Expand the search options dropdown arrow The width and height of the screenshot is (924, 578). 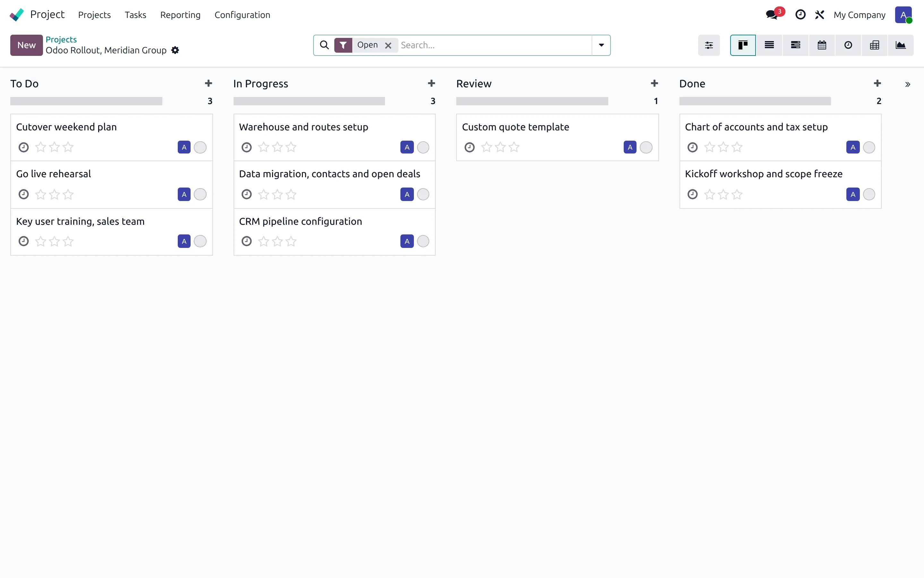point(601,45)
